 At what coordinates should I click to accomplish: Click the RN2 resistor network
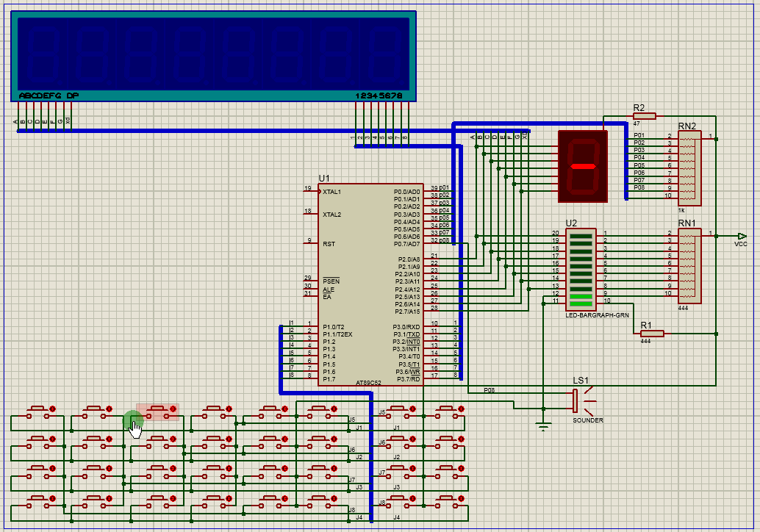click(689, 168)
